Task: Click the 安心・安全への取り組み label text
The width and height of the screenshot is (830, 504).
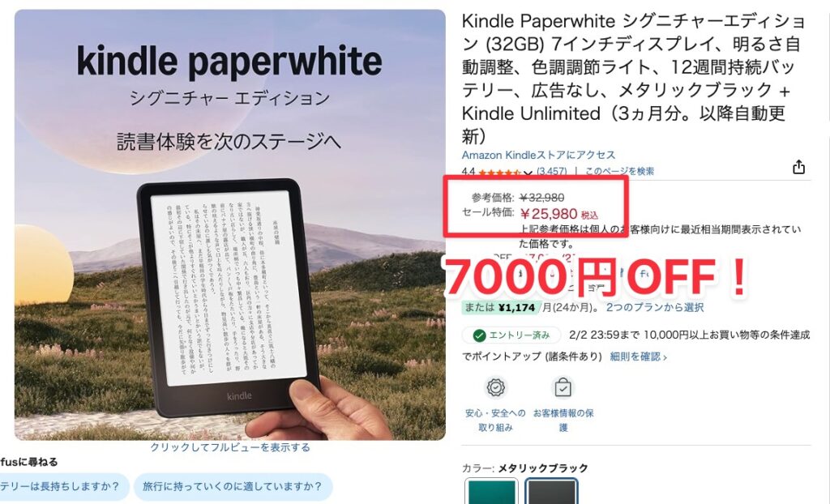Action: coord(495,421)
